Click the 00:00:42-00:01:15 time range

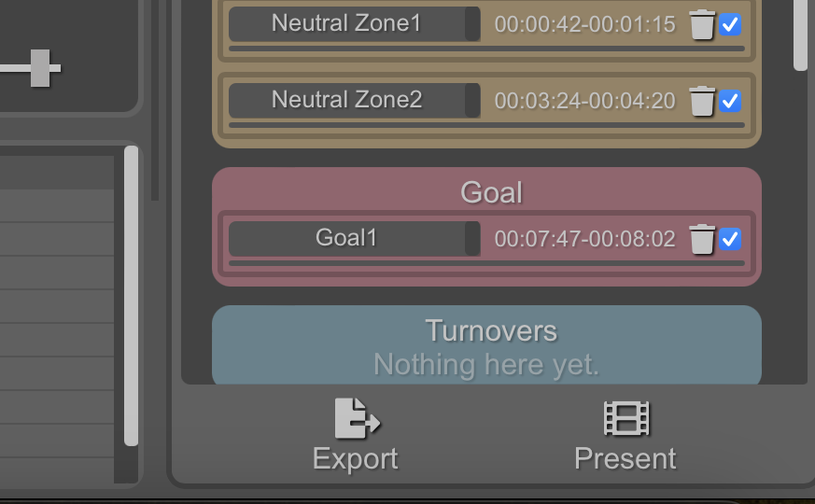point(584,24)
